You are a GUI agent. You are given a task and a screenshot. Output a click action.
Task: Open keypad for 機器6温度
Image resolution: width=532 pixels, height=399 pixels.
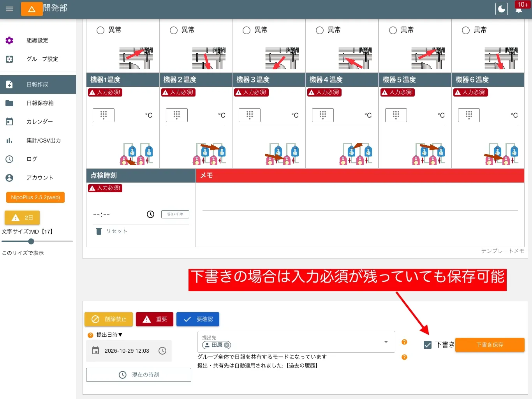pyautogui.click(x=469, y=115)
